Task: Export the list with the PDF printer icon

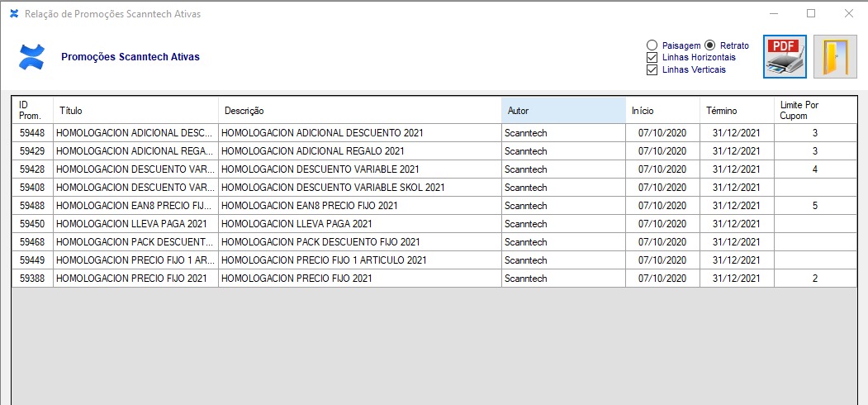Action: coord(785,56)
